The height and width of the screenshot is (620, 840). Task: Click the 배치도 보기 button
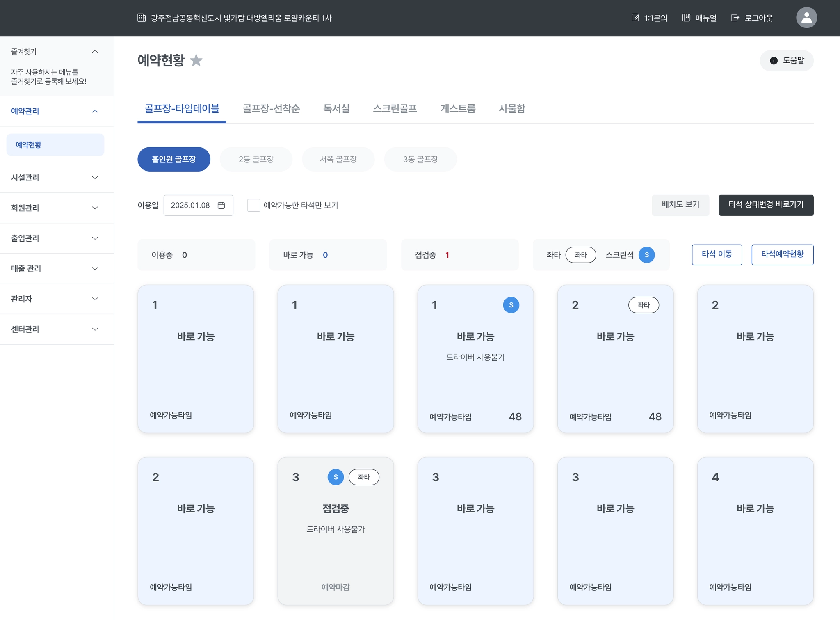coord(680,205)
